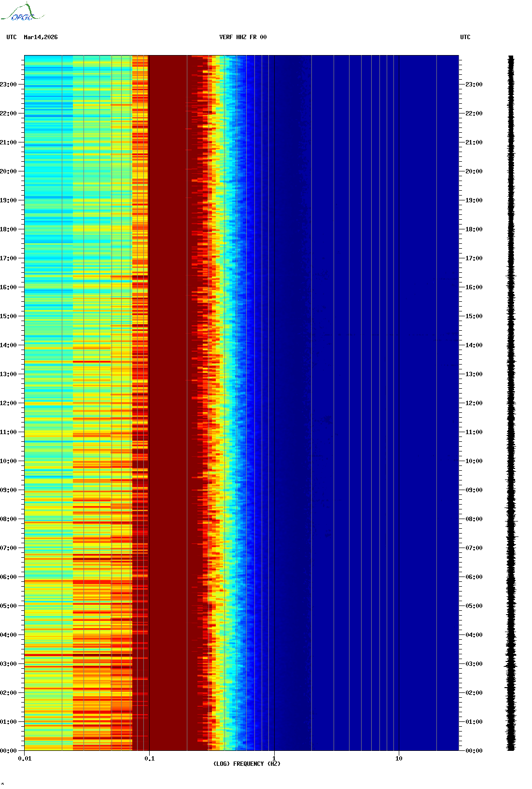The image size is (532, 789).
Task: Click the dark red high-energy spectrogram band
Action: pos(169,386)
